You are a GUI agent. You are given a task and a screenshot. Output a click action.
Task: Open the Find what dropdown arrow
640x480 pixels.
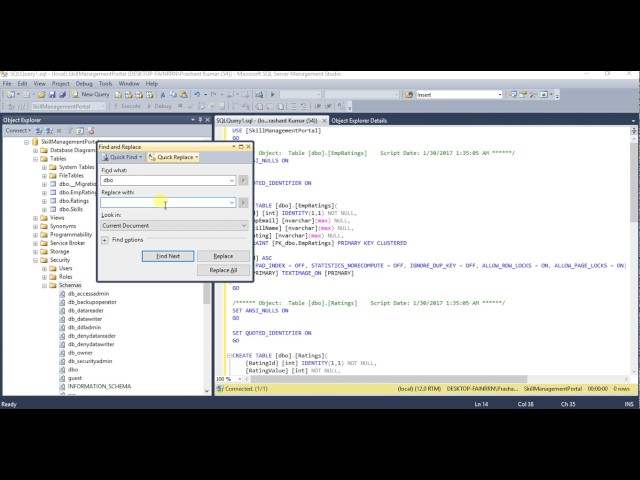[x=231, y=180]
